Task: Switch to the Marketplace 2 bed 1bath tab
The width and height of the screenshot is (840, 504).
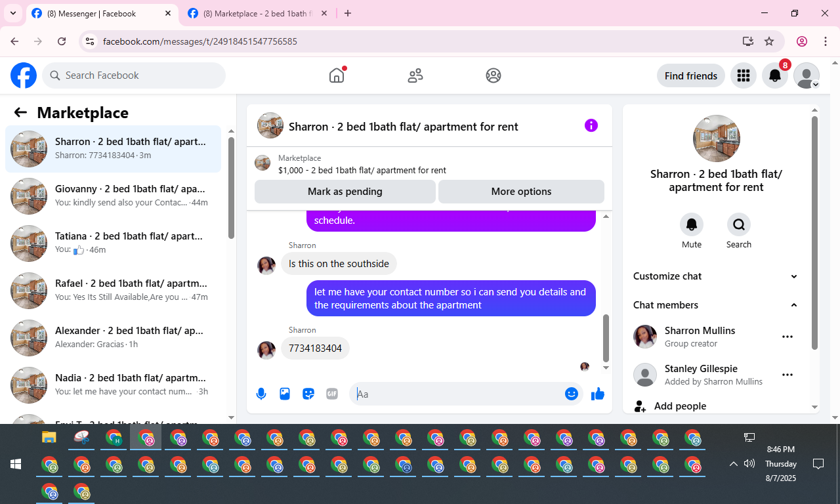Action: pos(257,13)
